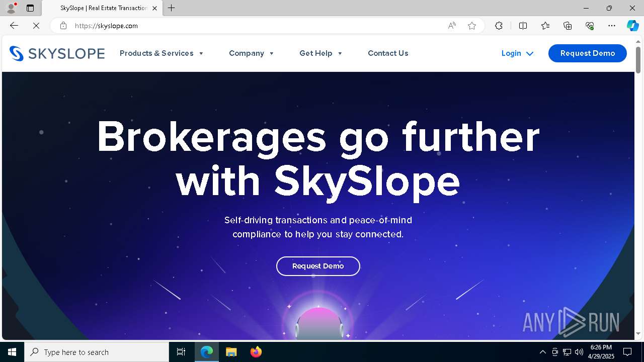Click the scrollbar down arrow
Screen dimensions: 644x362
click(638, 334)
